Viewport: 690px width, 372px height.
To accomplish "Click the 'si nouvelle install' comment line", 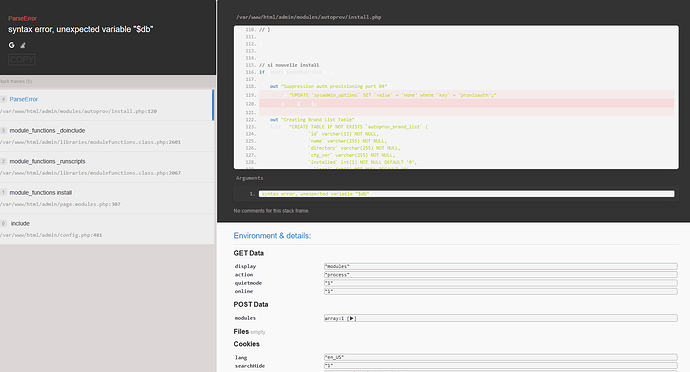I will pos(289,65).
